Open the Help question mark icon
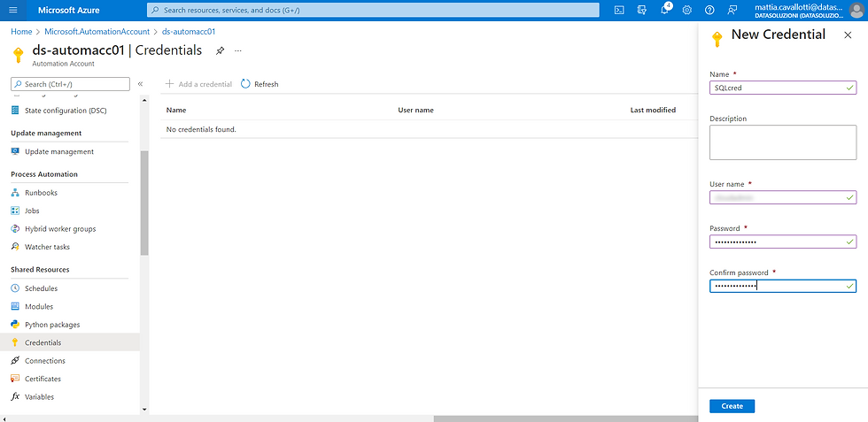This screenshot has width=868, height=422. [x=709, y=10]
